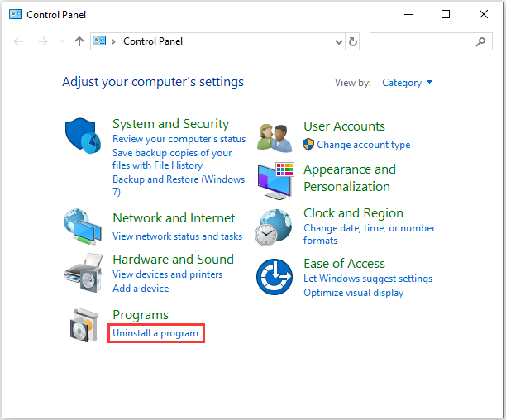This screenshot has height=420, width=506.
Task: Open Ease of Access category
Action: (x=344, y=264)
